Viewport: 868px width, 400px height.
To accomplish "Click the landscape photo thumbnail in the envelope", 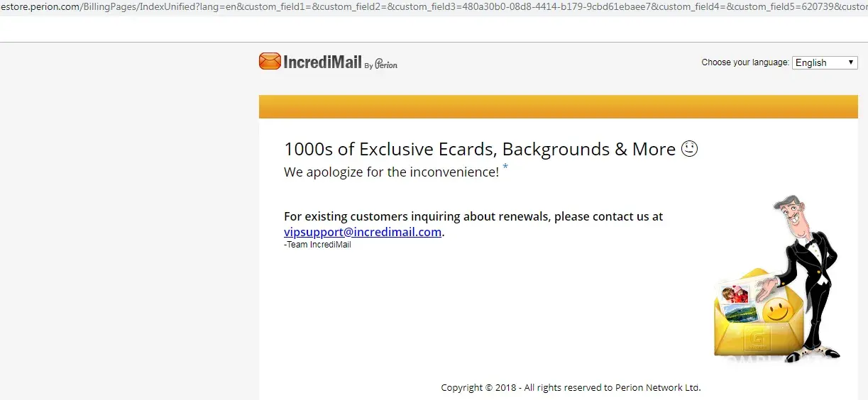I will pos(740,314).
